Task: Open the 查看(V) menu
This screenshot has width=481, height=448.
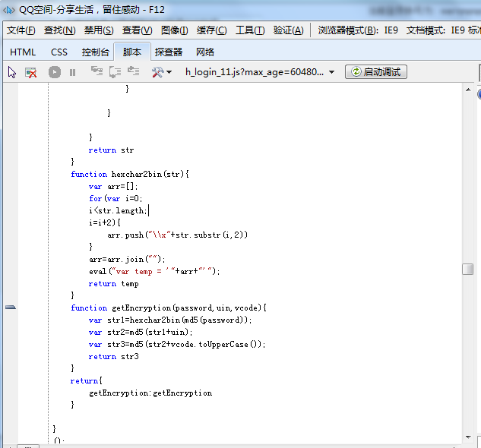Action: tap(137, 30)
